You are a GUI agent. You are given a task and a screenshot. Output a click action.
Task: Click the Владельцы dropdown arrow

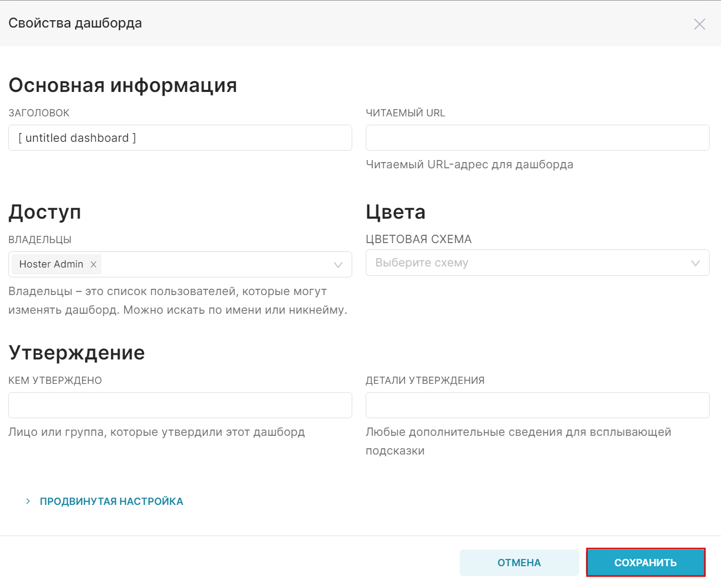tap(338, 265)
